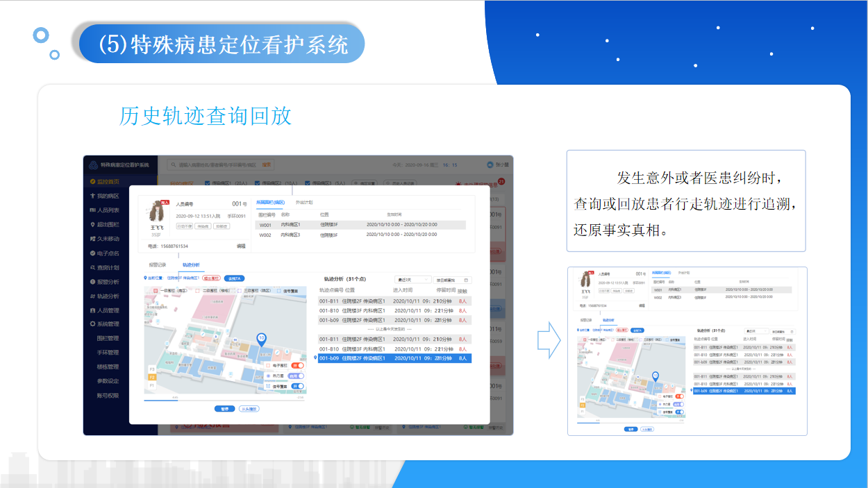Click the 一级围栏 legend box in large dialog
Image resolution: width=868 pixels, height=488 pixels.
(x=156, y=291)
